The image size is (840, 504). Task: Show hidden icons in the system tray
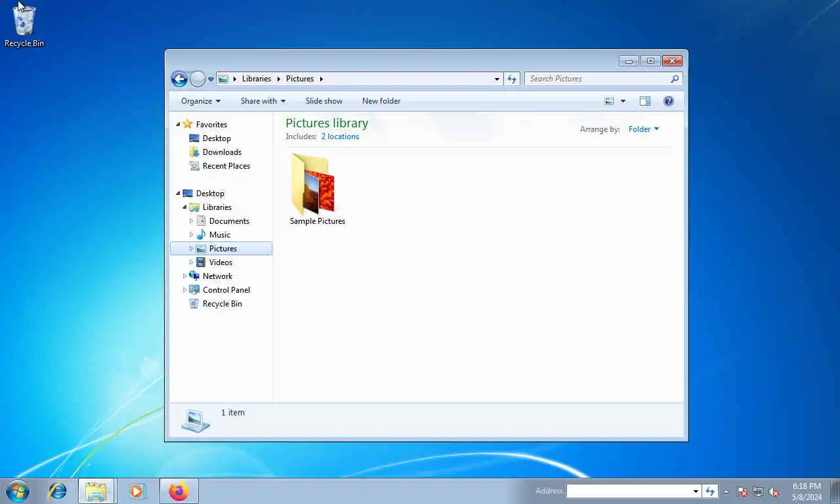pyautogui.click(x=726, y=492)
